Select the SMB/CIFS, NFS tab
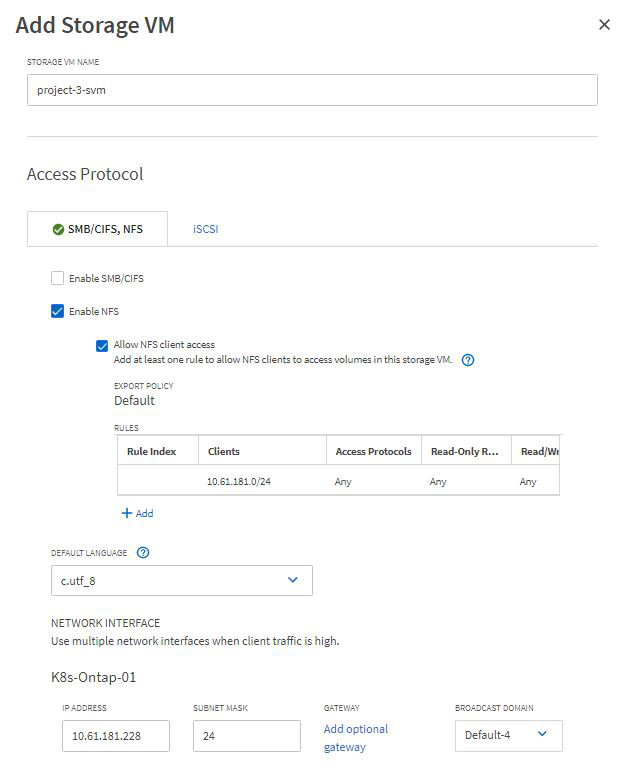Image resolution: width=633 pixels, height=782 pixels. [x=97, y=229]
